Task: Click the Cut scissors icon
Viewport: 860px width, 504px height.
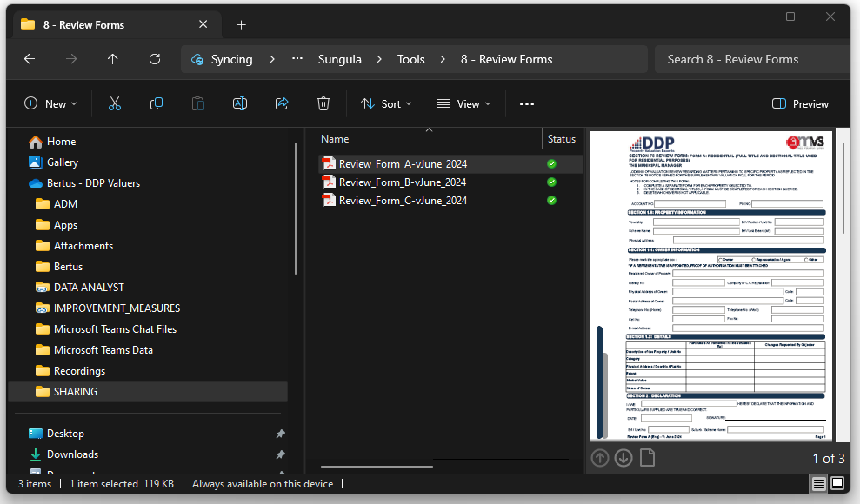Action: (115, 103)
